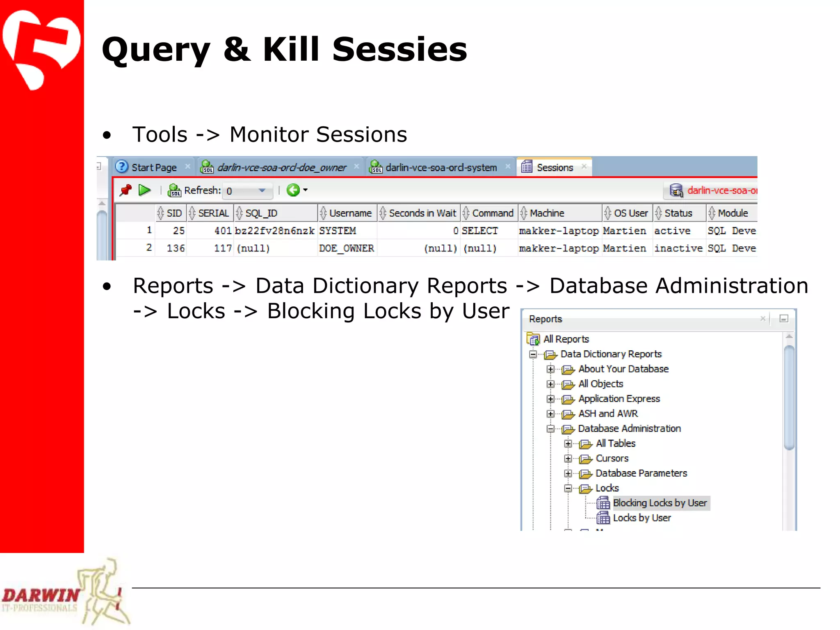Sort by the SQL_ID column header
Screen dimensions: 840x630
pos(276,213)
